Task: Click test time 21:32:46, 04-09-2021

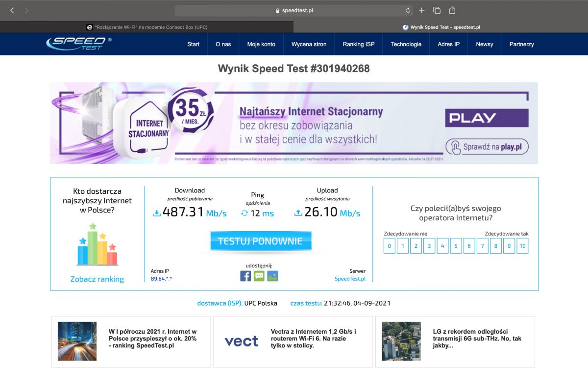Action: point(357,303)
